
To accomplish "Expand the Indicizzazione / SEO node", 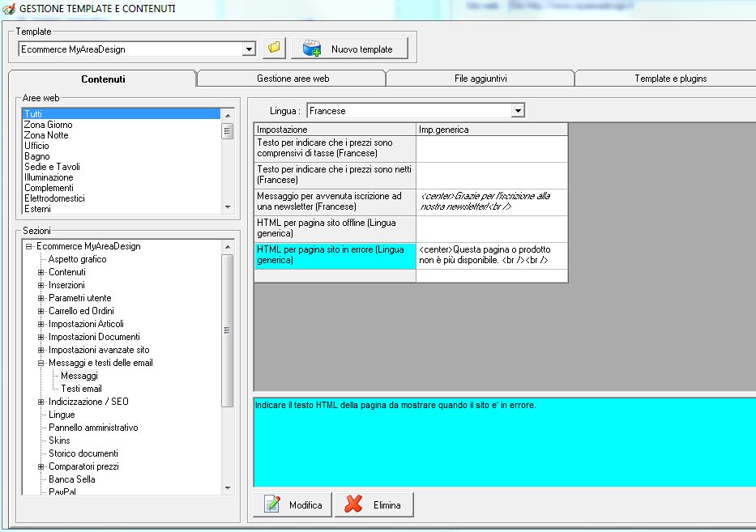I will [x=41, y=402].
